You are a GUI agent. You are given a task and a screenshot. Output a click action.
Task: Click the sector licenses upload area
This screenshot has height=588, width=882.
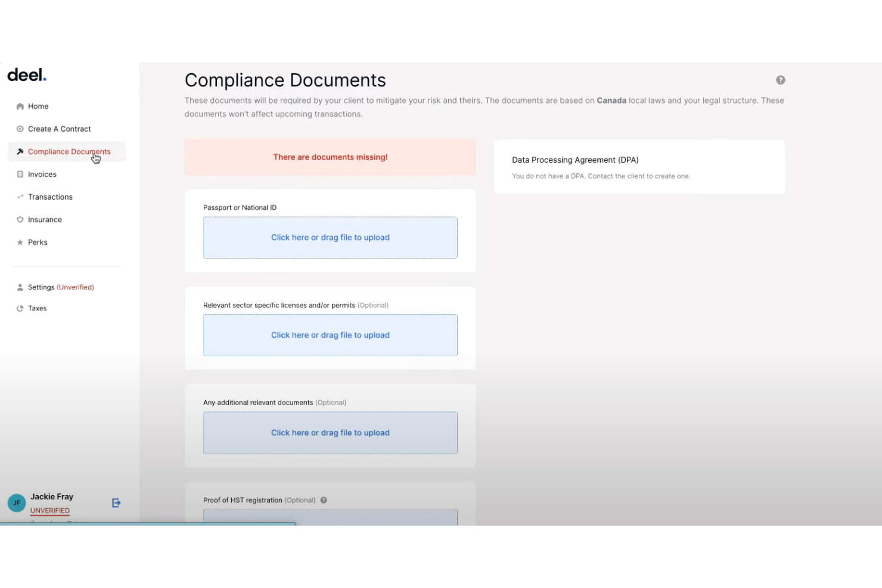pyautogui.click(x=330, y=335)
